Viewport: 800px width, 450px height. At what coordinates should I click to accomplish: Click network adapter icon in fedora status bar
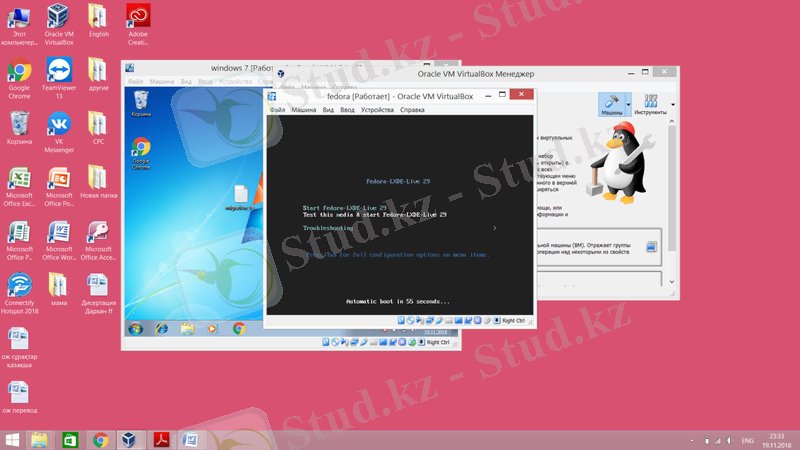point(430,320)
